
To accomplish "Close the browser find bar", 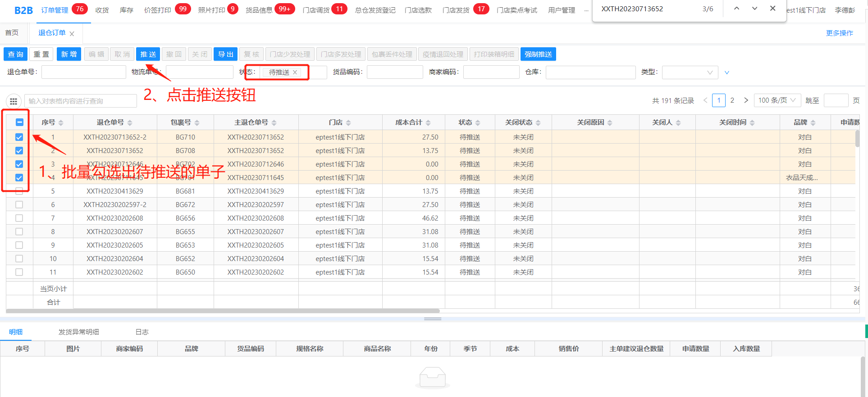I will (772, 9).
